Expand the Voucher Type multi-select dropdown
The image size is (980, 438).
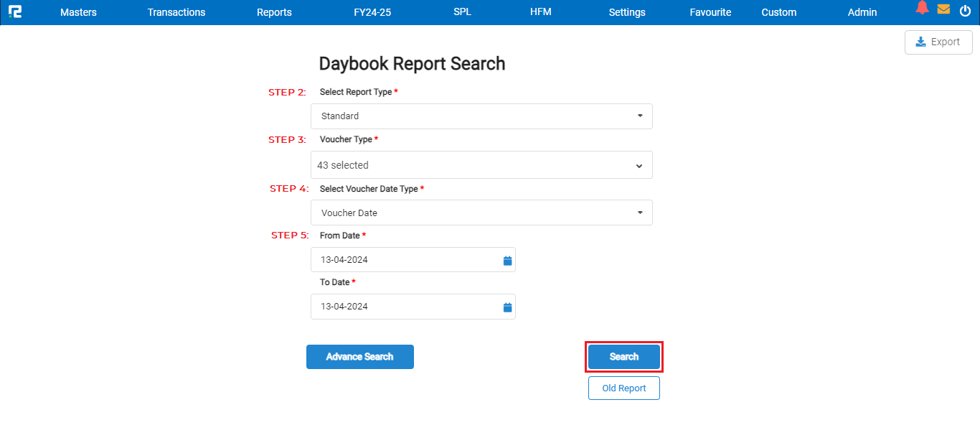point(481,165)
